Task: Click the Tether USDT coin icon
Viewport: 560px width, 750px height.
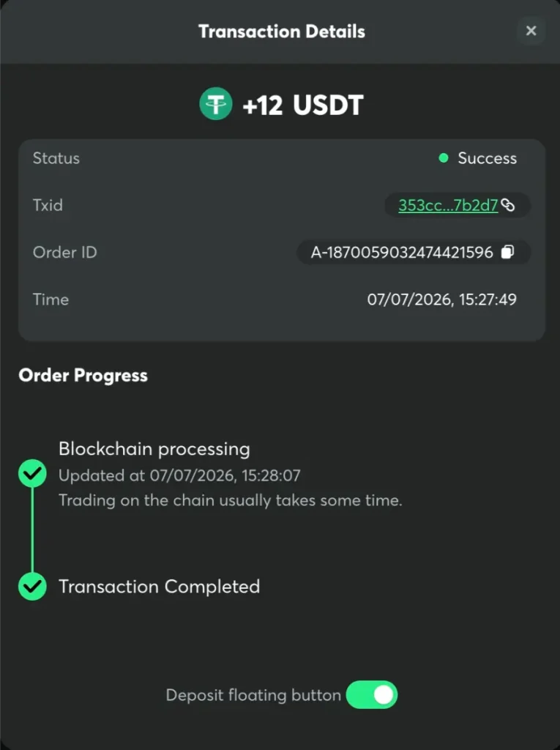Action: pos(216,103)
